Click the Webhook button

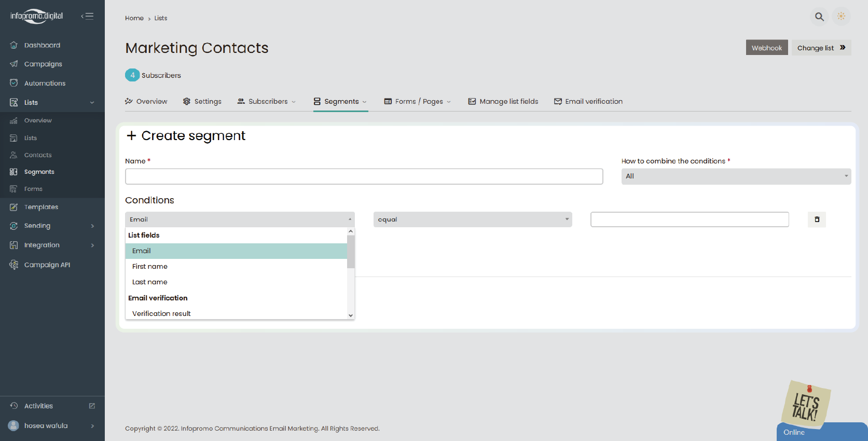(767, 48)
